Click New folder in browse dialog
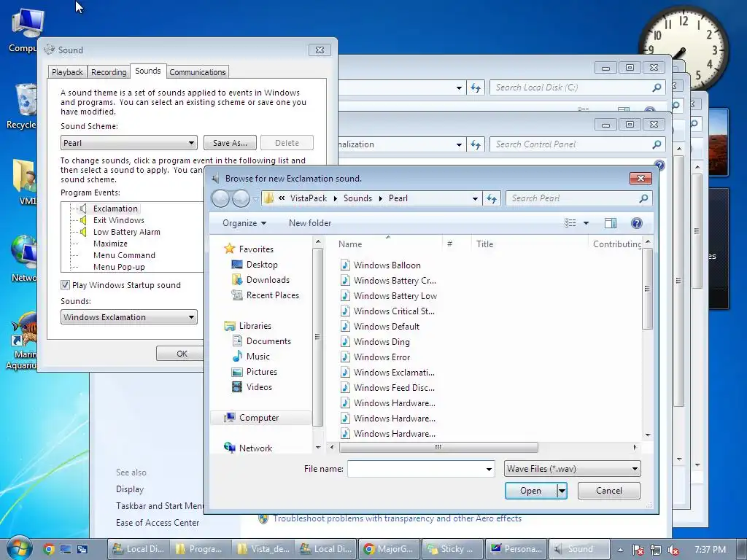 309,223
